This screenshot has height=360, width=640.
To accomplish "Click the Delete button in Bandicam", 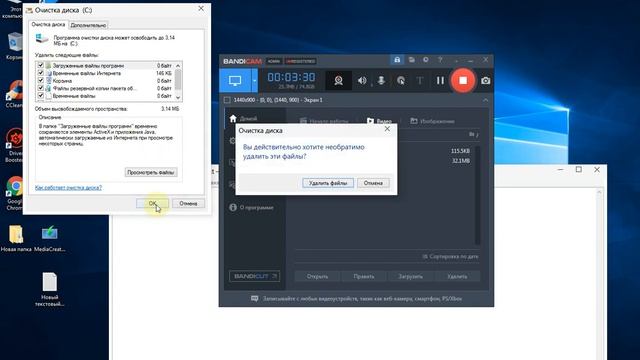I will point(457,276).
